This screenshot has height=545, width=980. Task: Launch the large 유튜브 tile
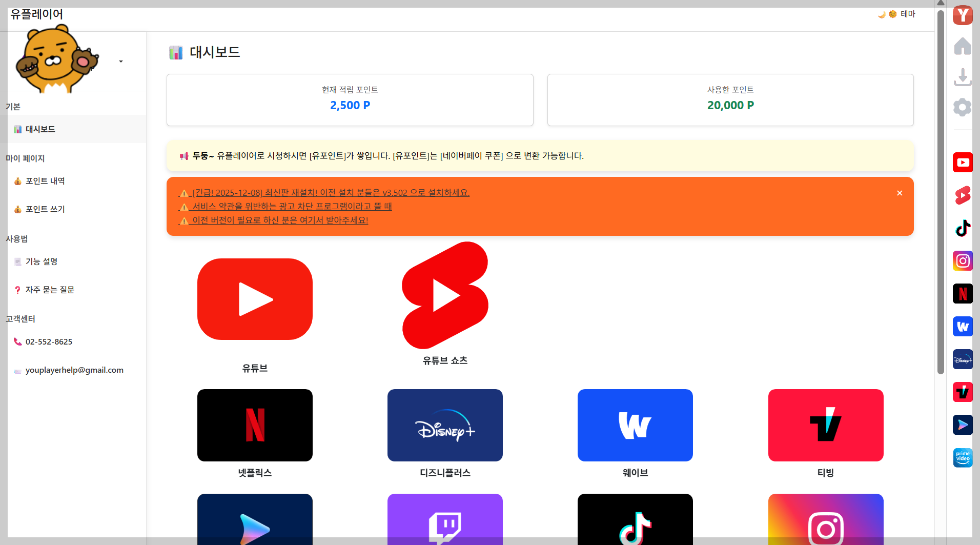click(255, 299)
